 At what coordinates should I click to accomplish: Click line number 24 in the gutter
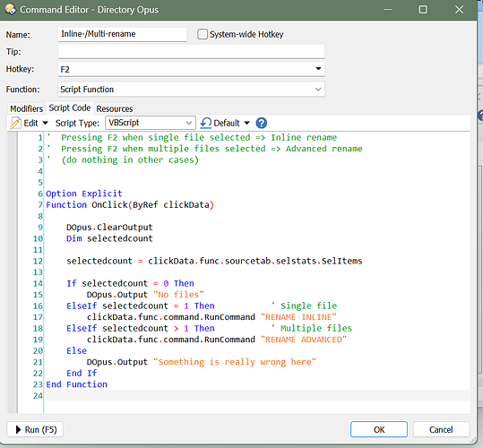pyautogui.click(x=38, y=396)
